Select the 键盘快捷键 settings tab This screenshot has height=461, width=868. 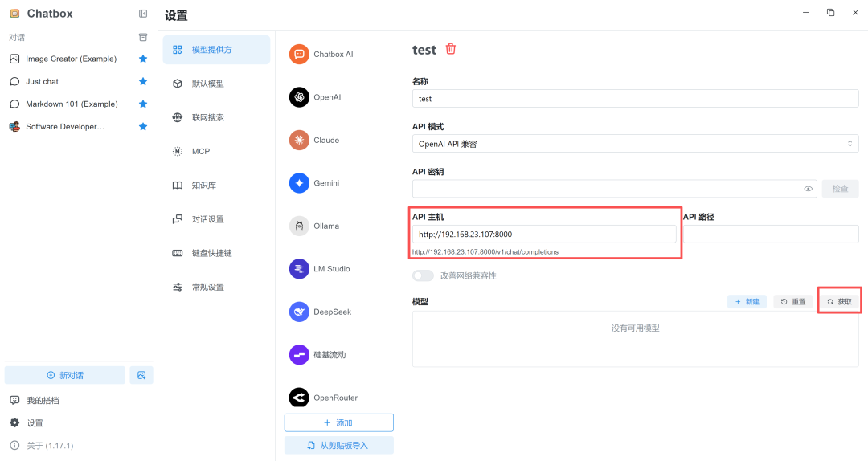tap(216, 253)
